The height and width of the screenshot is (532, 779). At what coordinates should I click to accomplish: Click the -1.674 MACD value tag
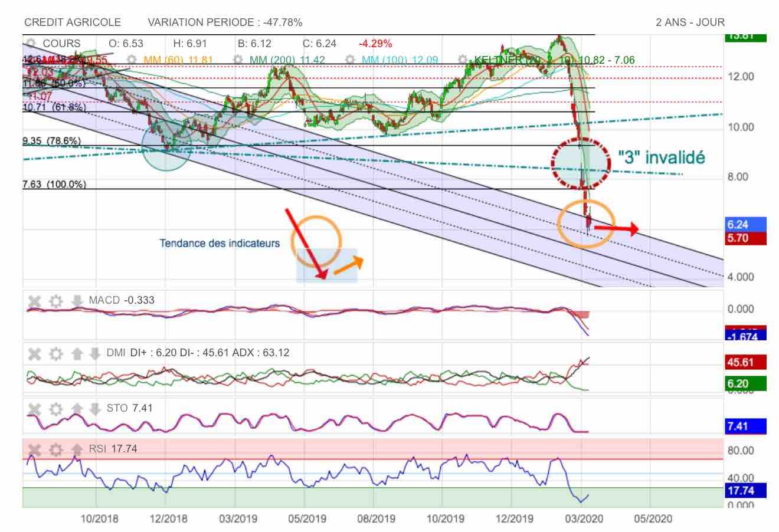(x=745, y=336)
